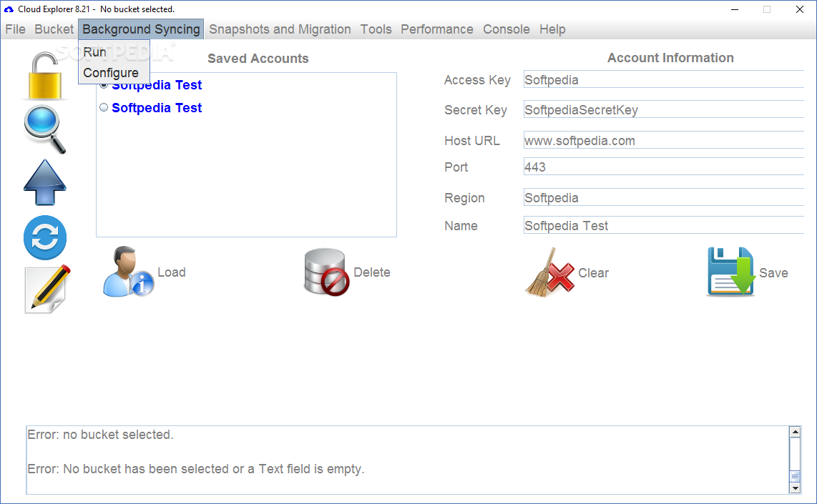
Task: Click the Name field with Softpedia Test
Action: [664, 225]
